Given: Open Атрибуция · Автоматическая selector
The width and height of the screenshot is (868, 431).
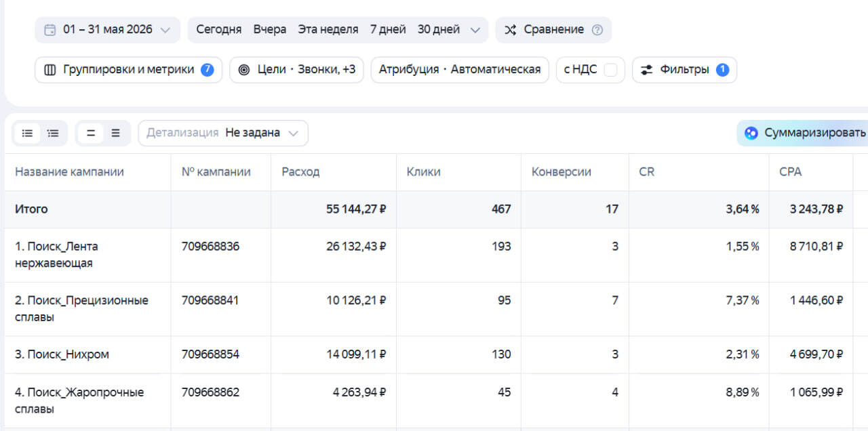Looking at the screenshot, I should coord(459,70).
